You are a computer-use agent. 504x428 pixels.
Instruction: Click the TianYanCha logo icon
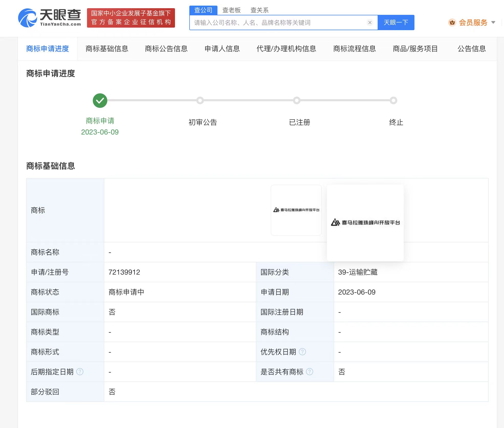[x=28, y=18]
